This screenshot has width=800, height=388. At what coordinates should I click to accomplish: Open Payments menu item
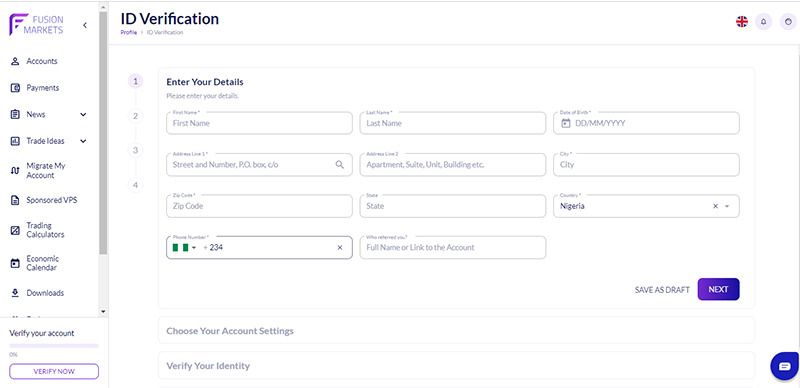[x=43, y=88]
